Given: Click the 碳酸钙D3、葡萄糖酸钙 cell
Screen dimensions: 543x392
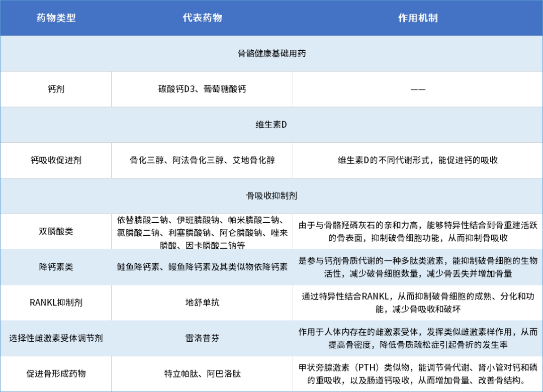Looking at the screenshot, I should coord(202,89).
